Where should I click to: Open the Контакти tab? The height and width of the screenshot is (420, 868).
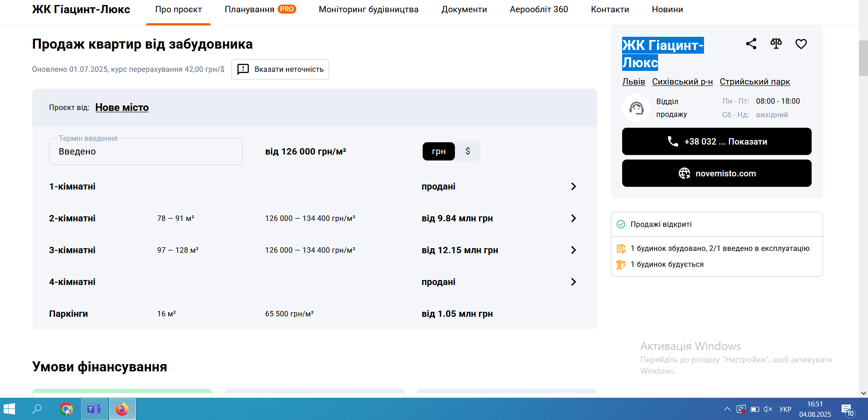tap(610, 10)
